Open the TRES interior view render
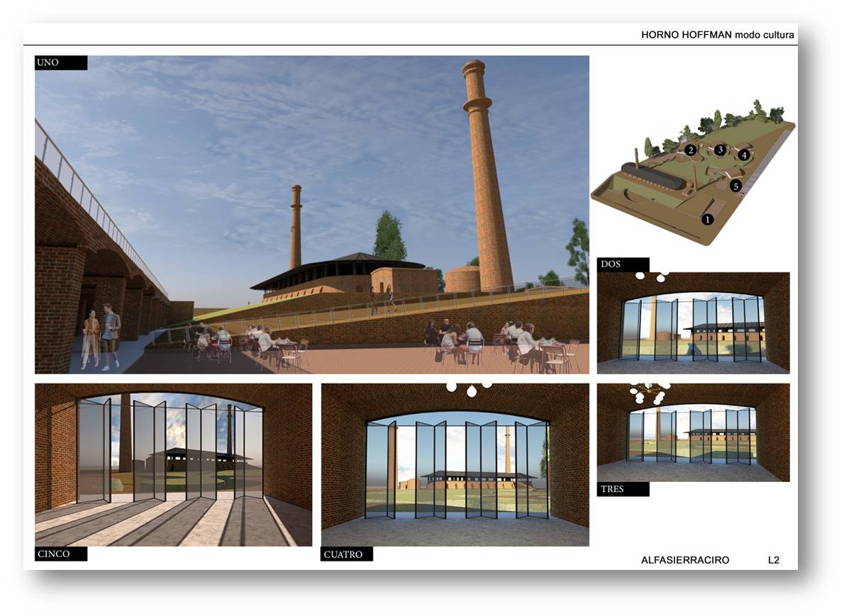 (x=694, y=432)
